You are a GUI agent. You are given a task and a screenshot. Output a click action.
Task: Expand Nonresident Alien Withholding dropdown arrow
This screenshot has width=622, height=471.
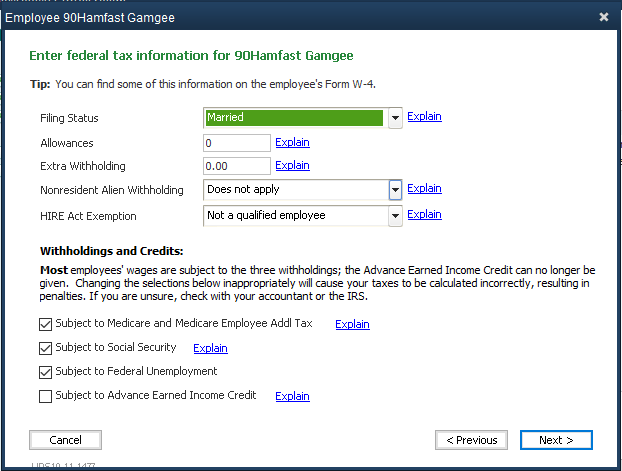[x=395, y=190]
